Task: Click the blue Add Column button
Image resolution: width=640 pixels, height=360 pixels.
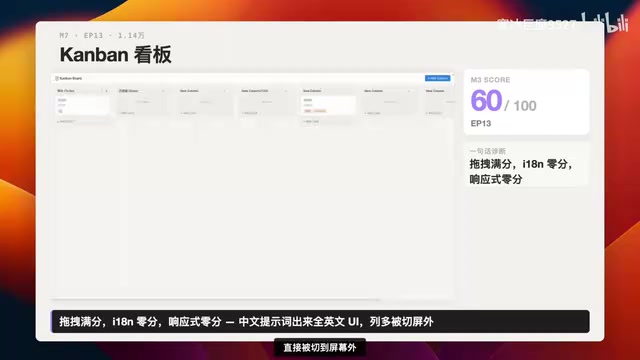Action: [438, 78]
